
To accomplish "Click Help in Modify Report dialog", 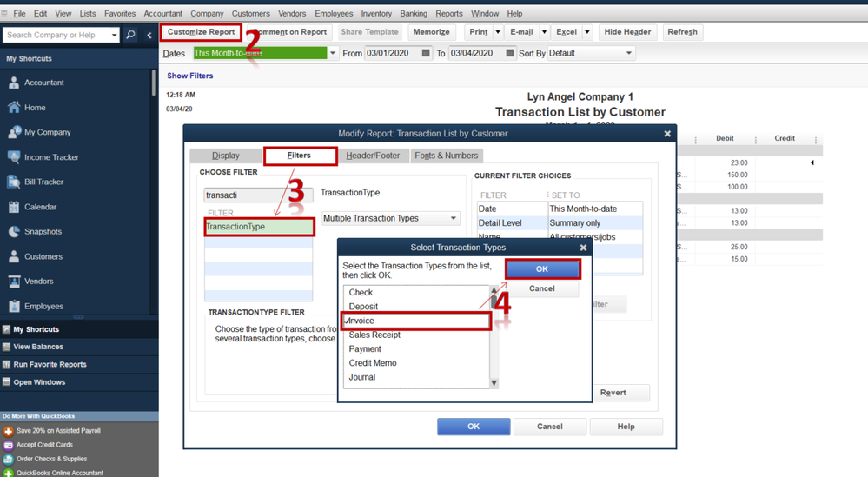I will click(626, 427).
